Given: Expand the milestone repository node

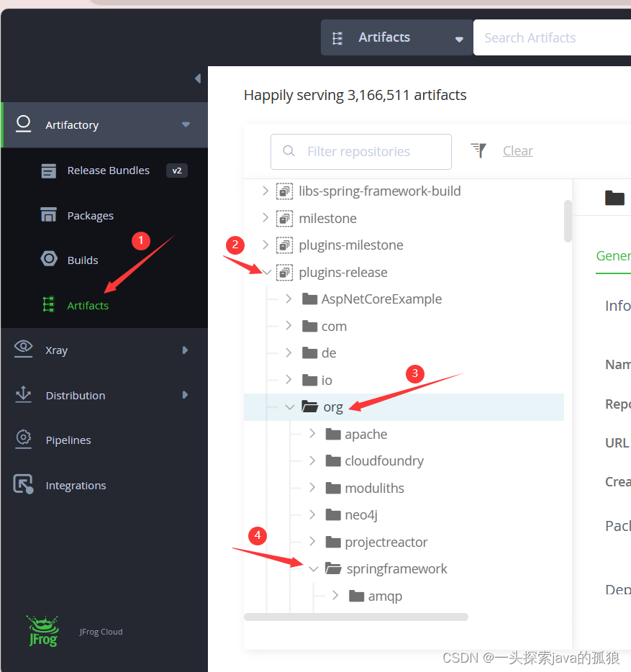Looking at the screenshot, I should click(x=265, y=218).
